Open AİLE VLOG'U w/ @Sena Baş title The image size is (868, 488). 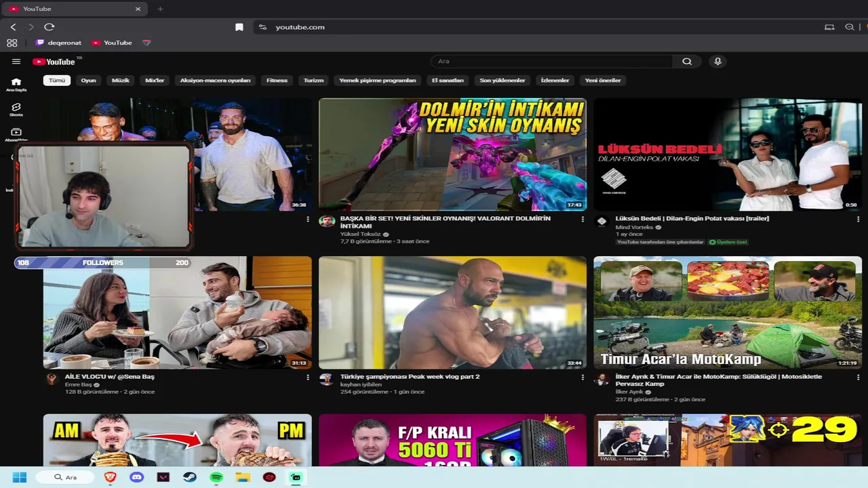pos(109,376)
